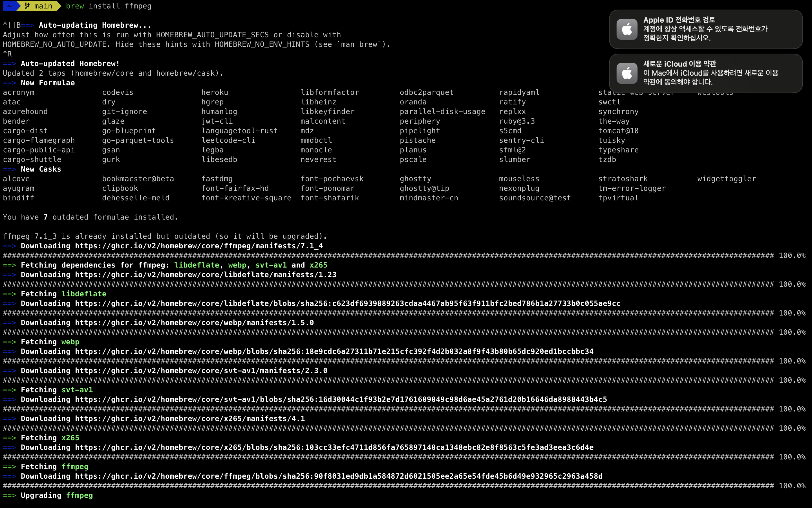
Task: Click the 'Fetching webp' line
Action: (x=41, y=342)
